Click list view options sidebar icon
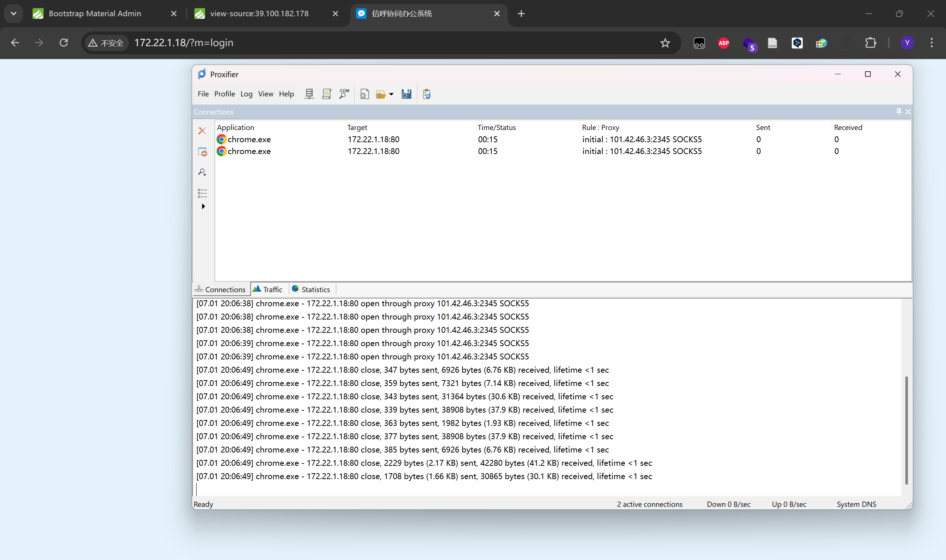Image resolution: width=946 pixels, height=560 pixels. (x=203, y=193)
